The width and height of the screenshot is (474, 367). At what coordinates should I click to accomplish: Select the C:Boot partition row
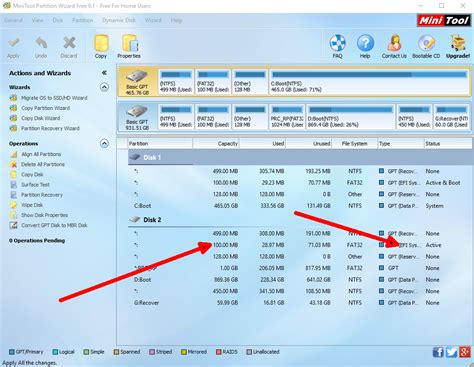pos(300,206)
